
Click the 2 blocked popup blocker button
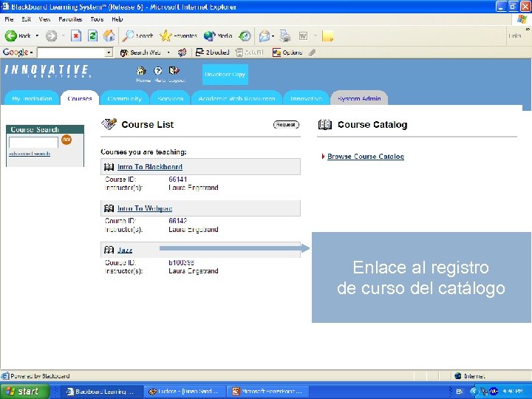[213, 52]
